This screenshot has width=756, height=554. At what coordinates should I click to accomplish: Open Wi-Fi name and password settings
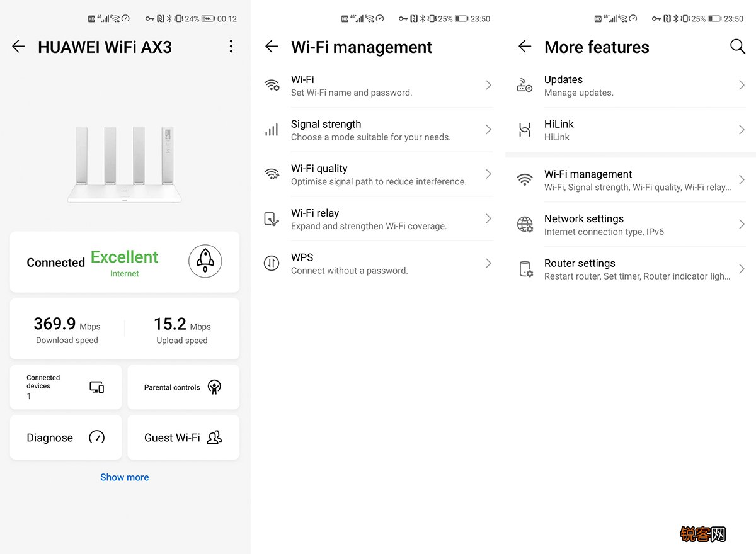click(378, 86)
